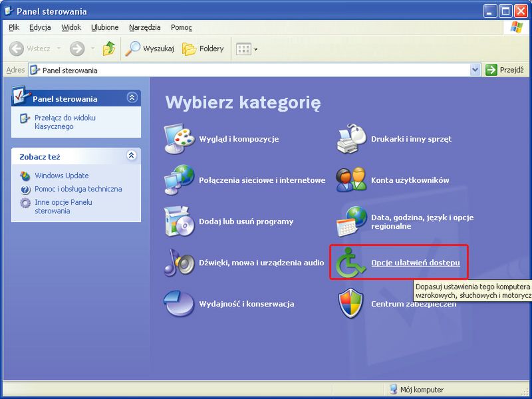The height and width of the screenshot is (399, 532).
Task: Open the address bar dropdown arrow
Action: pos(475,70)
